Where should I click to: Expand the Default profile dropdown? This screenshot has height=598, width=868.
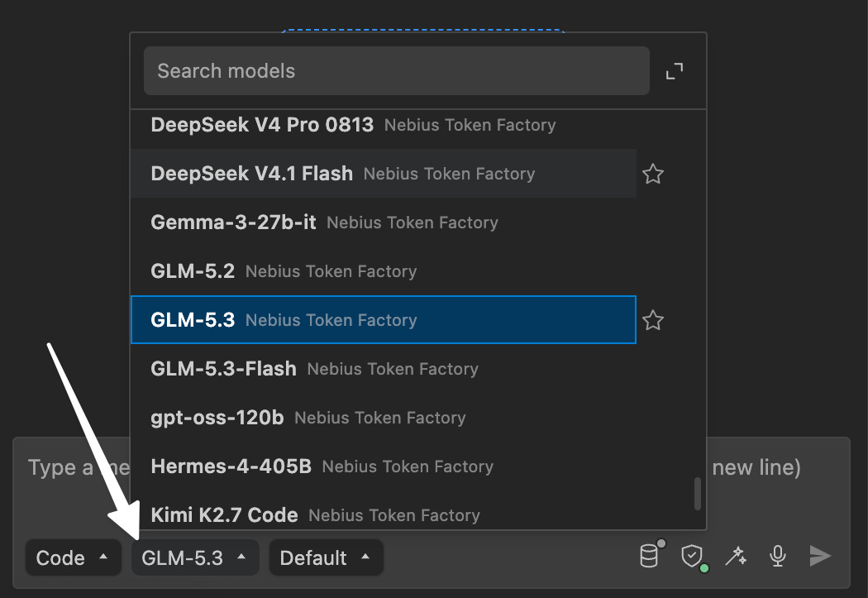click(326, 557)
